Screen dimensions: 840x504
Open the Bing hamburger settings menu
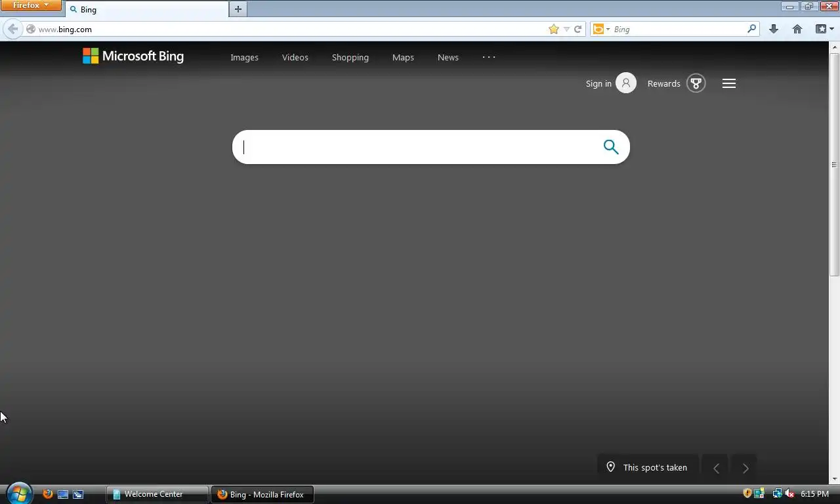pos(729,83)
